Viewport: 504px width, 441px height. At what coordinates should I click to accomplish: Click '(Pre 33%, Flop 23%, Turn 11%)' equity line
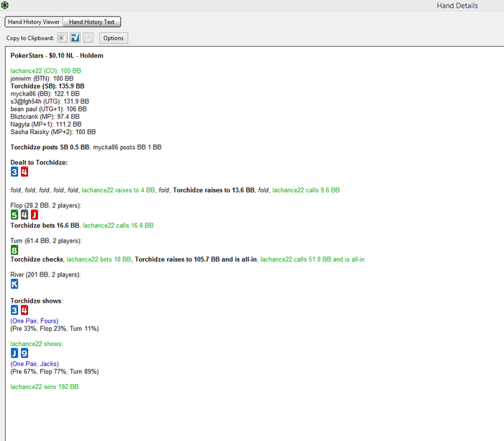[55, 329]
